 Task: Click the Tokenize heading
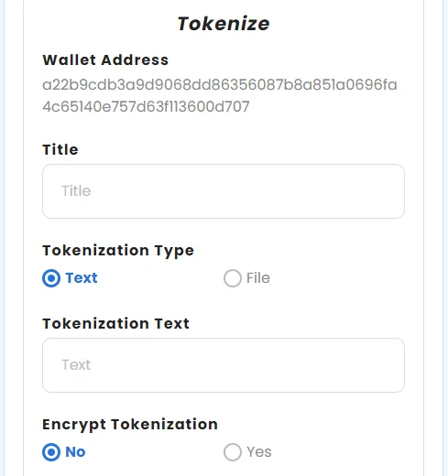[224, 24]
